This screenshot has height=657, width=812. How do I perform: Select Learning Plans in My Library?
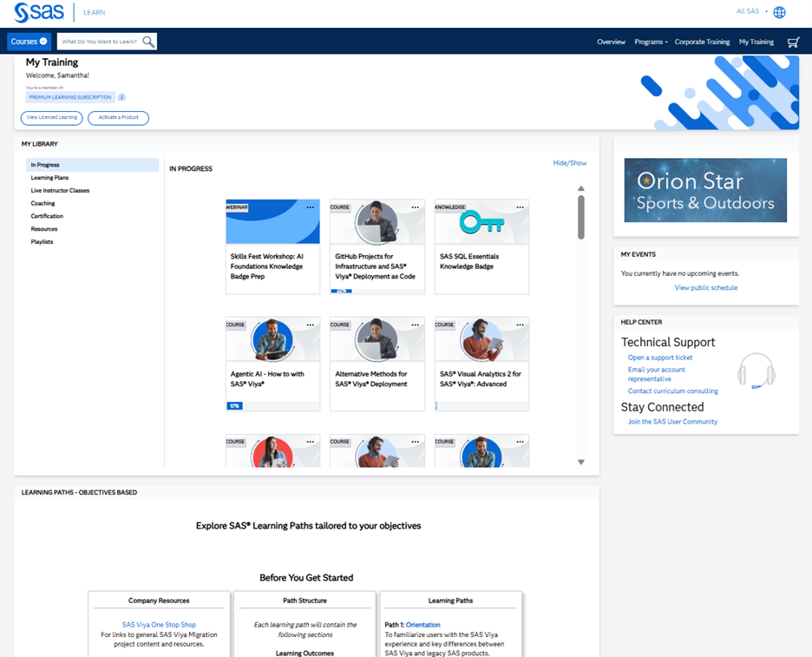[x=49, y=178]
